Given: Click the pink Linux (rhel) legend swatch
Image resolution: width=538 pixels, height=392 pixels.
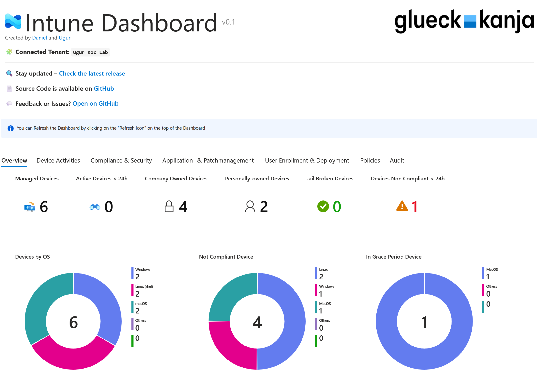Looking at the screenshot, I should [x=132, y=290].
